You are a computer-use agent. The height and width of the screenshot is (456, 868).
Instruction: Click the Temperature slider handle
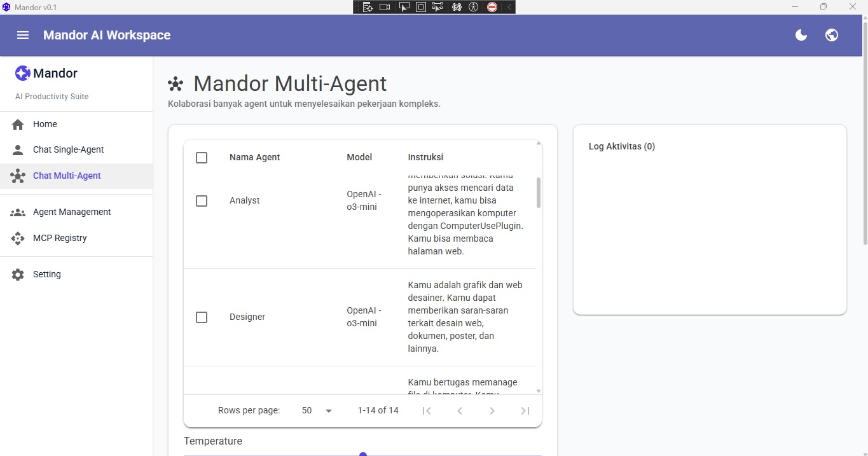click(x=363, y=454)
